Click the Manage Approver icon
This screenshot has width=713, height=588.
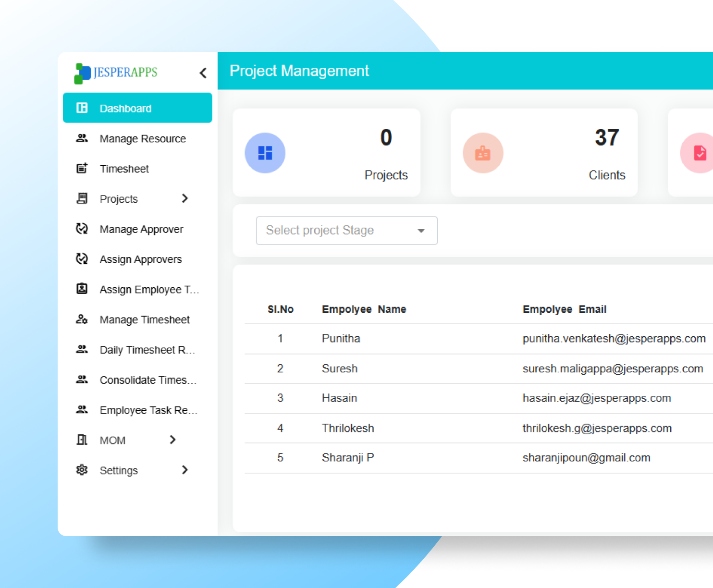point(82,229)
